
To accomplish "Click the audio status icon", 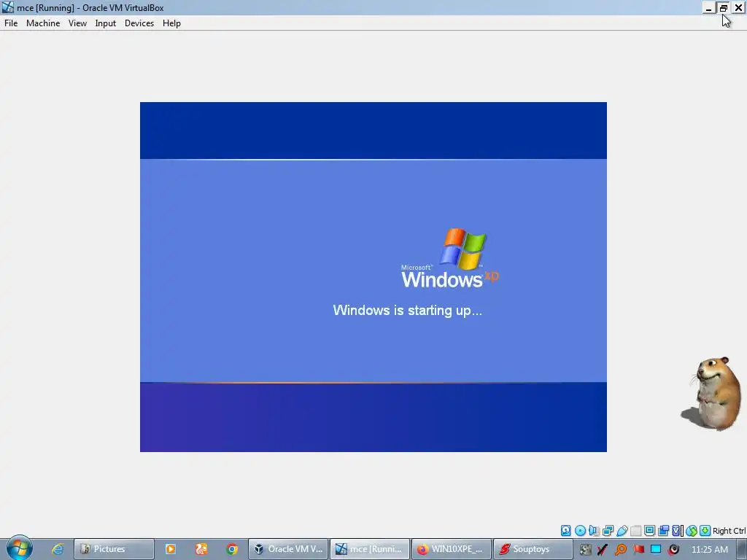I will click(x=594, y=531).
